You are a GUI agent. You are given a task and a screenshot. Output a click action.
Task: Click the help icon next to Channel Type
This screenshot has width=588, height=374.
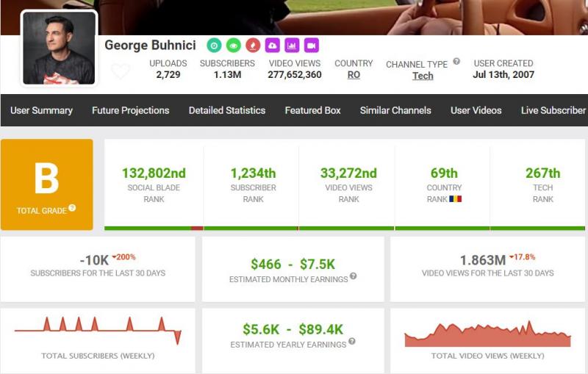456,62
